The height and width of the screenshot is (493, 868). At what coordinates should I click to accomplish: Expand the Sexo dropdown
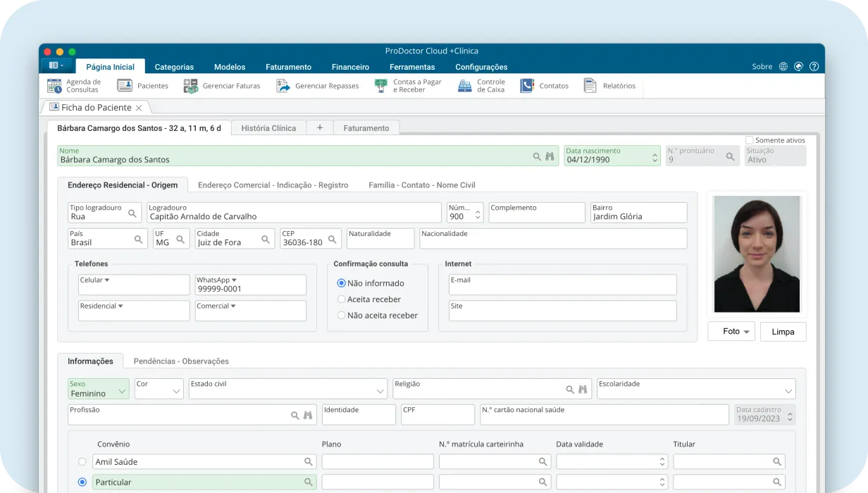[121, 391]
